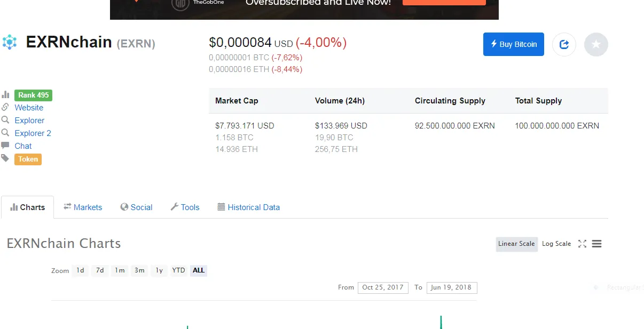Open the Explorer link
Image resolution: width=644 pixels, height=329 pixels.
29,121
